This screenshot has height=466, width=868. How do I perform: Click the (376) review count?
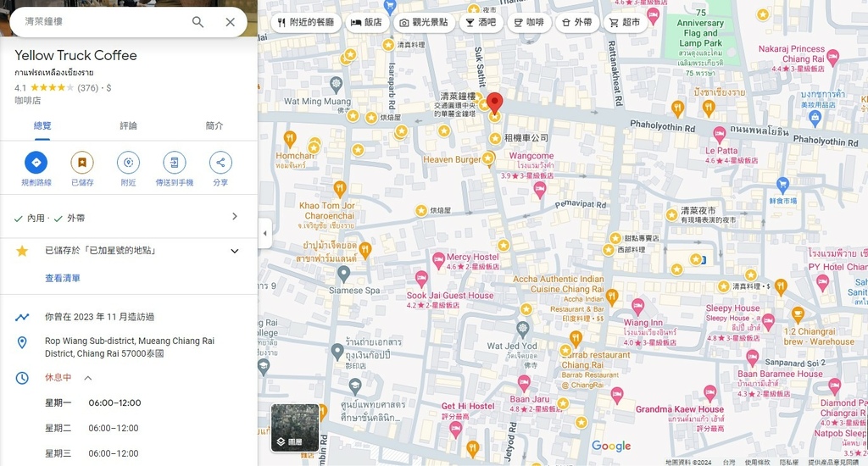pos(87,87)
